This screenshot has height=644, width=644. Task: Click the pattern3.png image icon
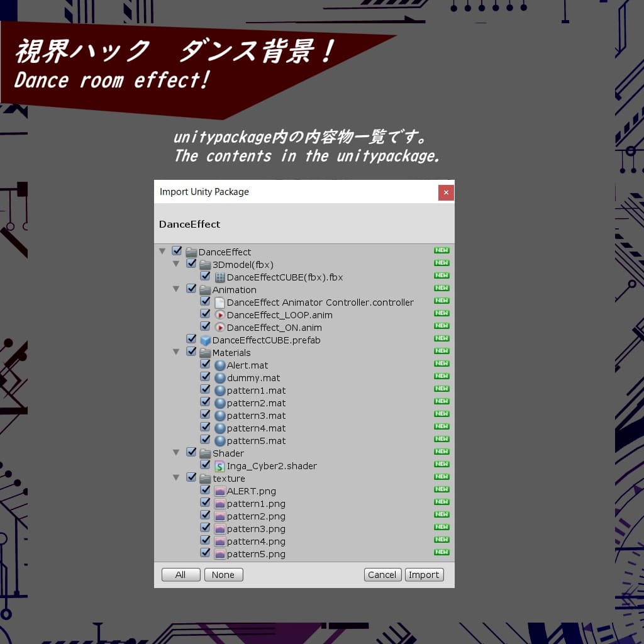pyautogui.click(x=219, y=529)
